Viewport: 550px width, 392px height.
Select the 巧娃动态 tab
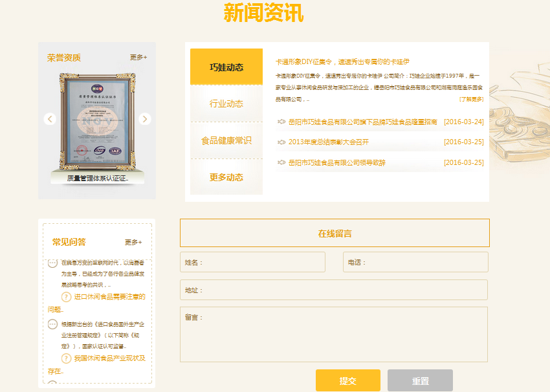[x=226, y=67]
